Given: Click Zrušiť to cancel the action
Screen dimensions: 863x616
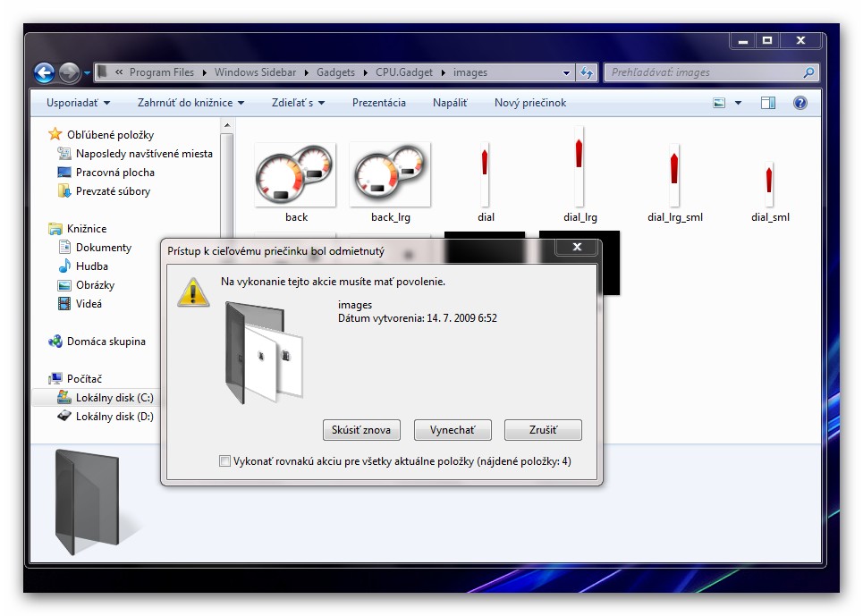Looking at the screenshot, I should tap(543, 429).
